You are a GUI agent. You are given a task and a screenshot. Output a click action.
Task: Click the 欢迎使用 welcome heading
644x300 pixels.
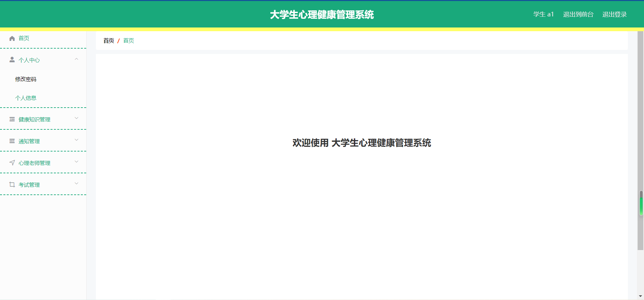pyautogui.click(x=362, y=143)
